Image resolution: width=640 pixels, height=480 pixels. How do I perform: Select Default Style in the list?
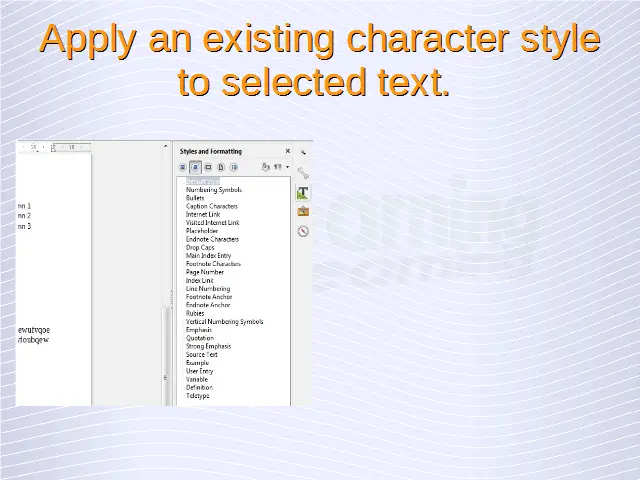coord(203,181)
